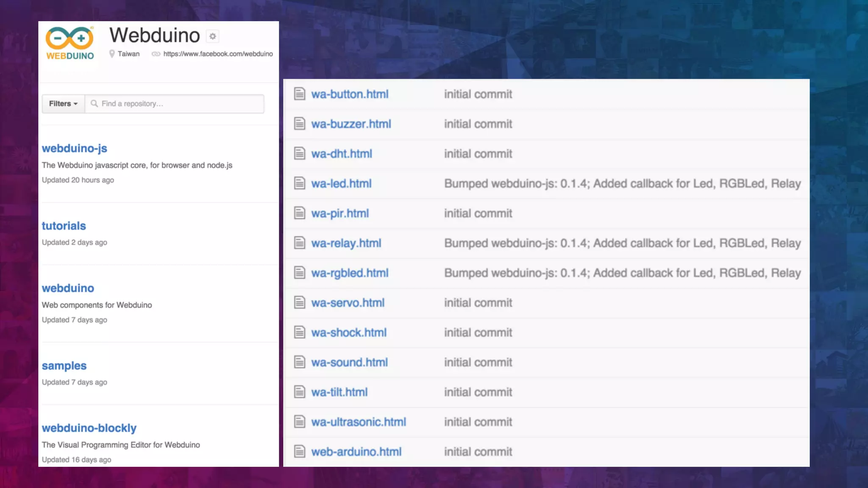Open the wa-led.html file
868x488 pixels.
tap(341, 183)
